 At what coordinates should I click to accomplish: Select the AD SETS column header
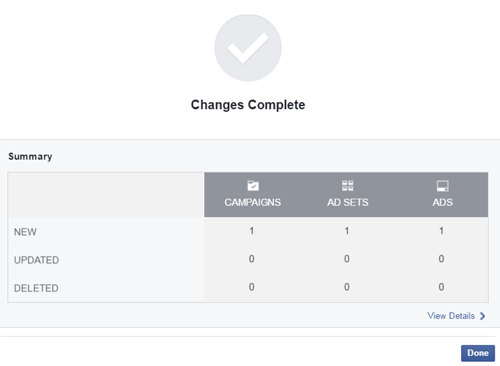click(x=347, y=202)
